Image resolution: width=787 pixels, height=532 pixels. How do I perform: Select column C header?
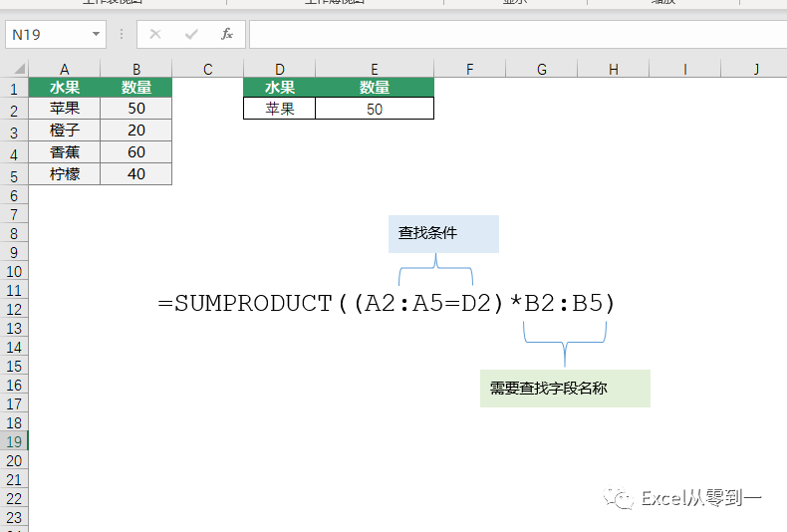(x=208, y=69)
